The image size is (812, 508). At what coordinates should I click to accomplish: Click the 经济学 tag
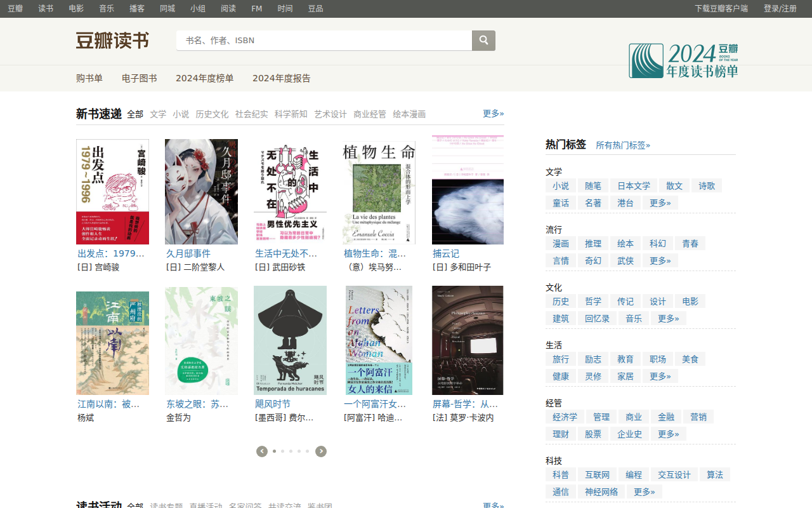pos(565,417)
